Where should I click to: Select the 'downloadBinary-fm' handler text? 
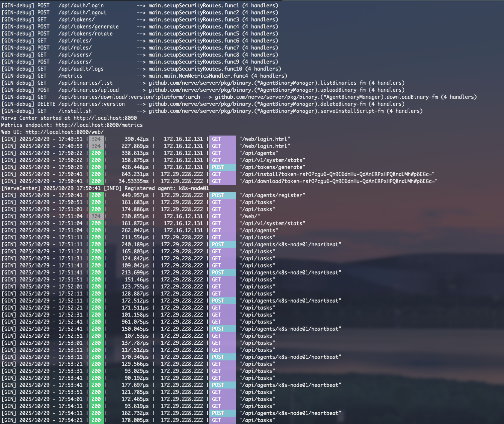click(412, 97)
